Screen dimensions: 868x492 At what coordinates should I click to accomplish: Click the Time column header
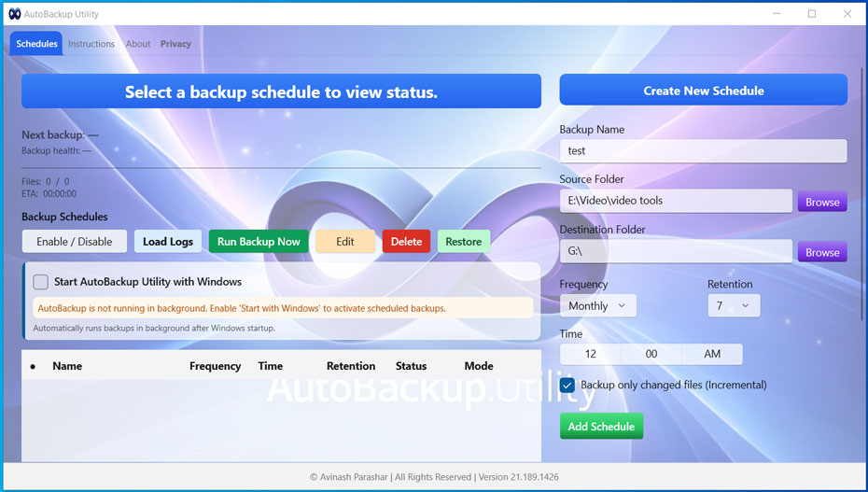pyautogui.click(x=270, y=366)
